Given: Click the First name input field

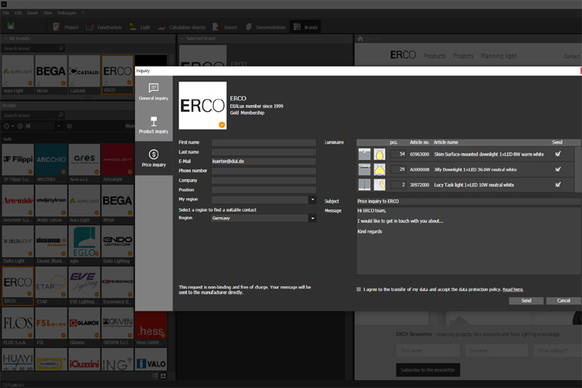Looking at the screenshot, I should (264, 143).
